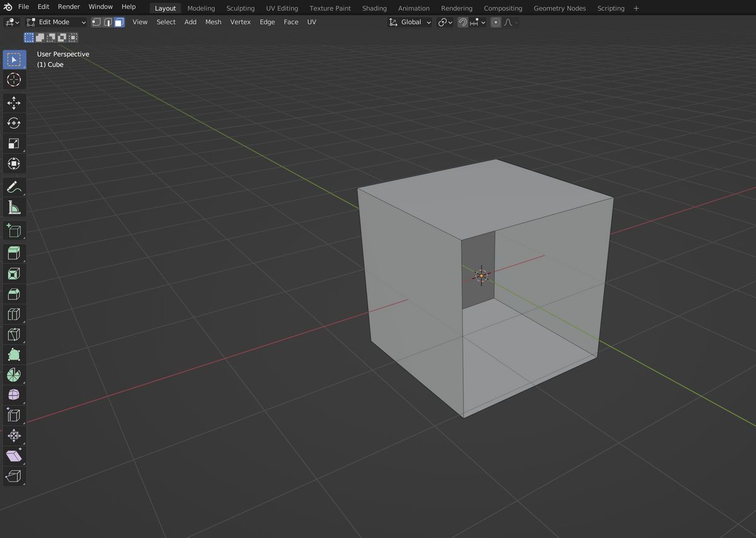Screen dimensions: 756x538
Task: Open the pivot point dropdown
Action: pos(444,21)
